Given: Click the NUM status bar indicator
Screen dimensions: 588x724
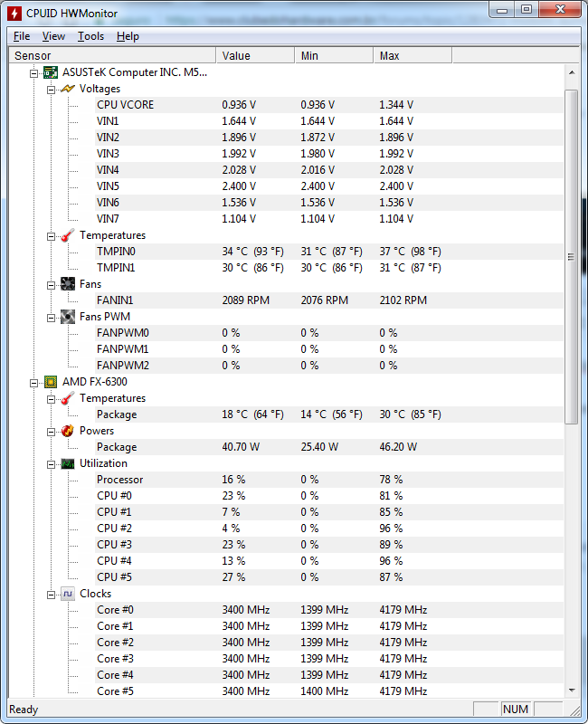Looking at the screenshot, I should point(516,710).
